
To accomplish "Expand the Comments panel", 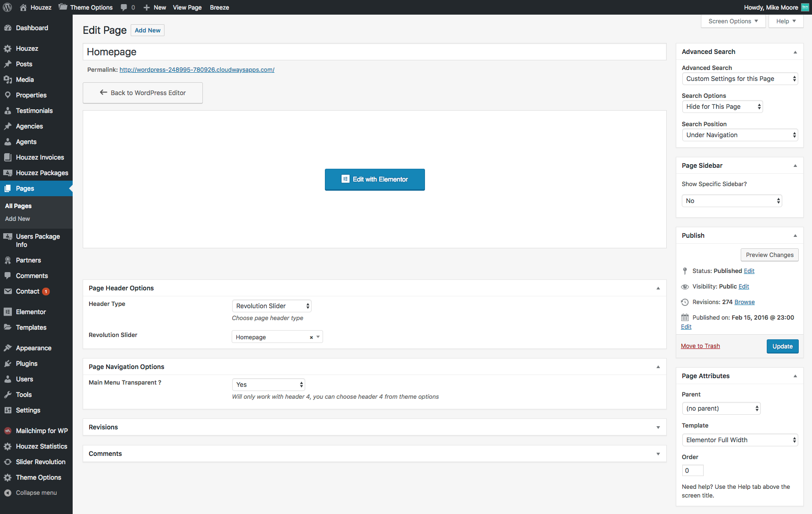I will pyautogui.click(x=658, y=454).
